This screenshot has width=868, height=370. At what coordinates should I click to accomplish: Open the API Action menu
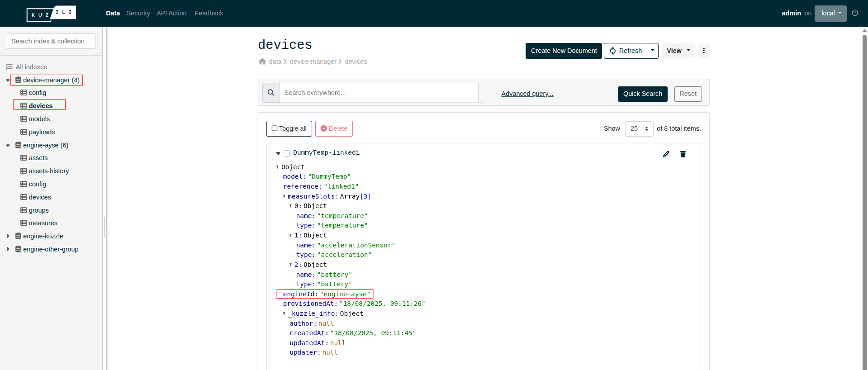(171, 13)
